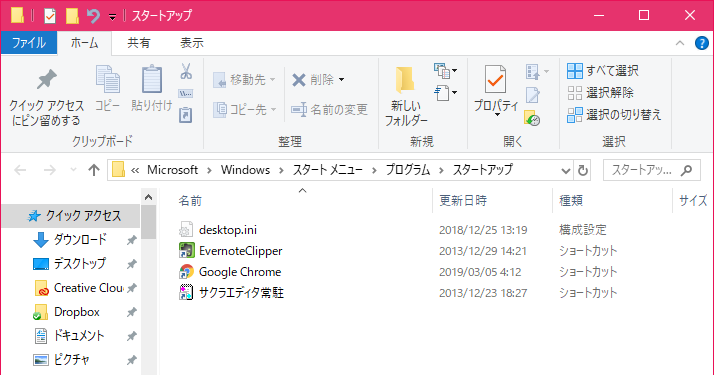Click the History icon in 開く group

[532, 118]
